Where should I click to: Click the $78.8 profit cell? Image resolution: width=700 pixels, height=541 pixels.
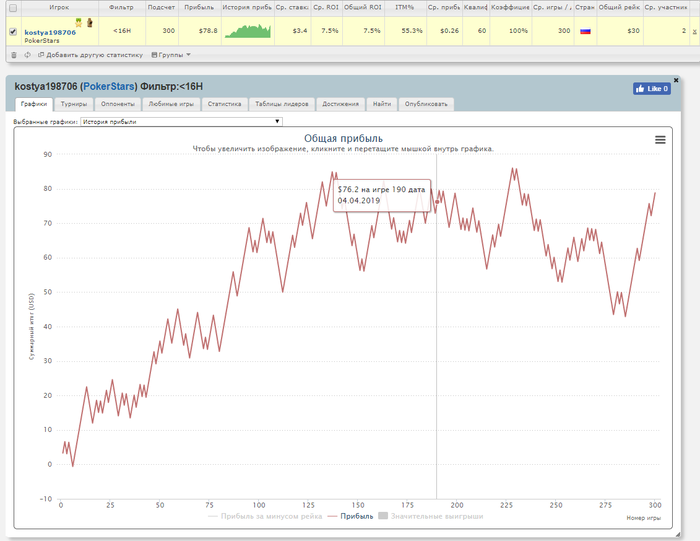(208, 31)
